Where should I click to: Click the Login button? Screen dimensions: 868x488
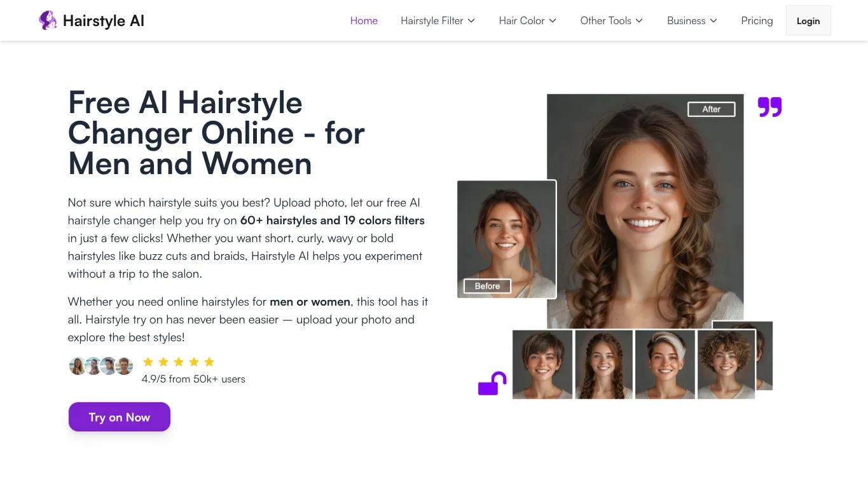pos(808,20)
